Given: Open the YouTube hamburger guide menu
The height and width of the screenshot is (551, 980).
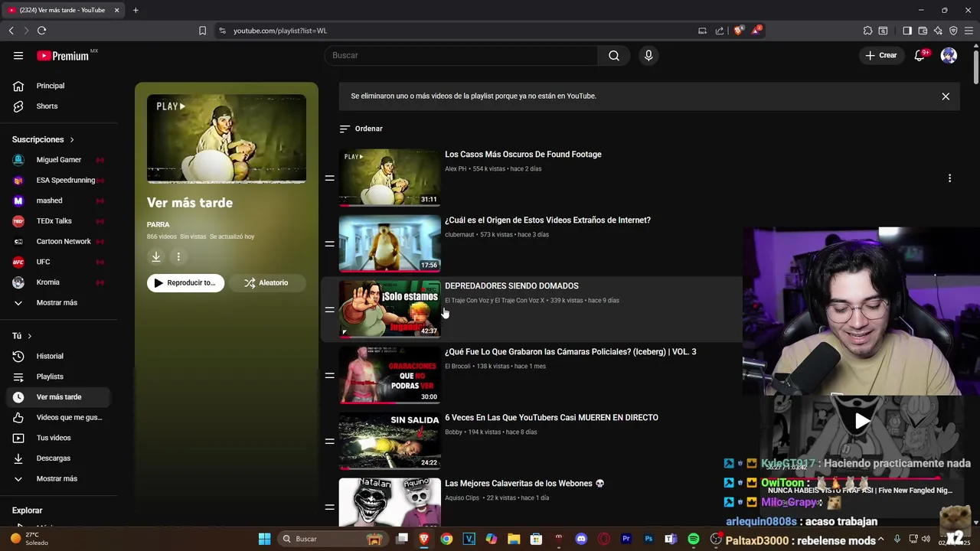Looking at the screenshot, I should [18, 55].
